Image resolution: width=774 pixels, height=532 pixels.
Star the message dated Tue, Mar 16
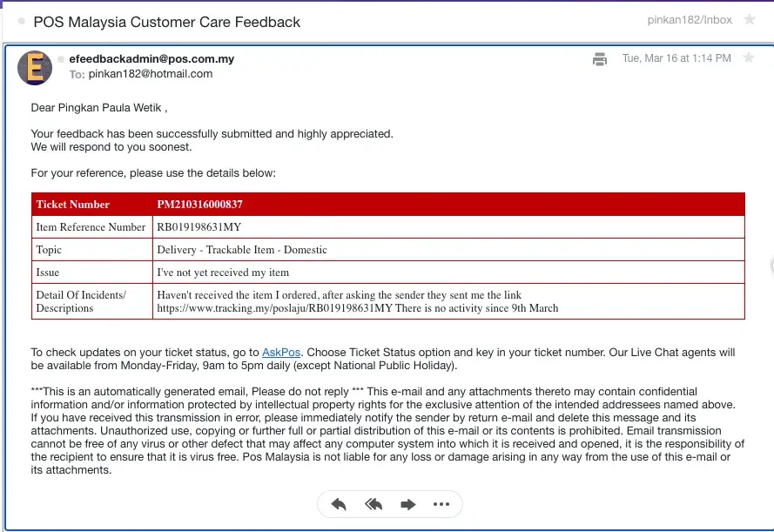pyautogui.click(x=748, y=58)
